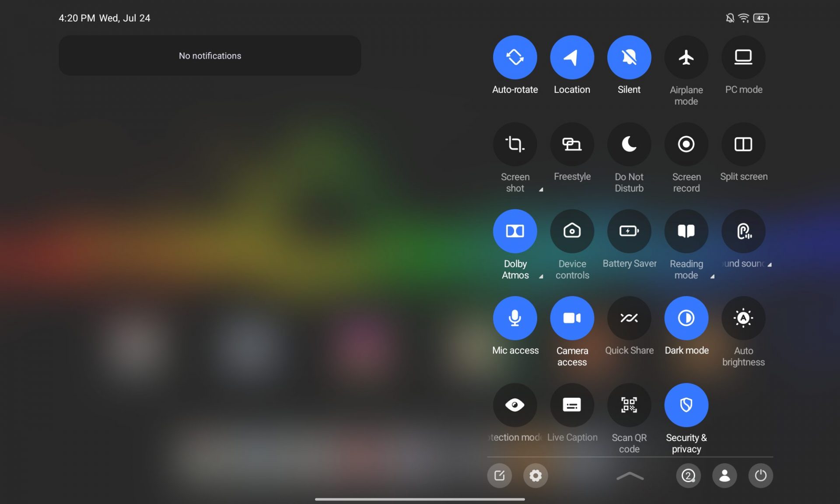This screenshot has height=504, width=840.
Task: Toggle Silent mode on
Action: [629, 56]
